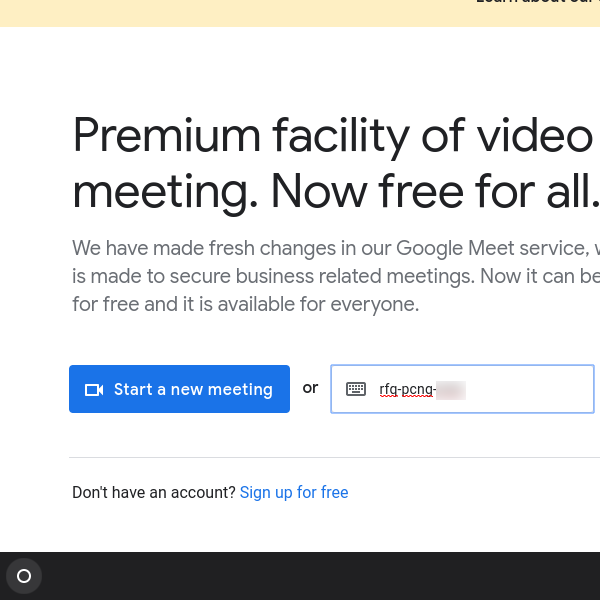Follow the Sign up for free link
Viewport: 600px width, 600px height.
point(294,492)
